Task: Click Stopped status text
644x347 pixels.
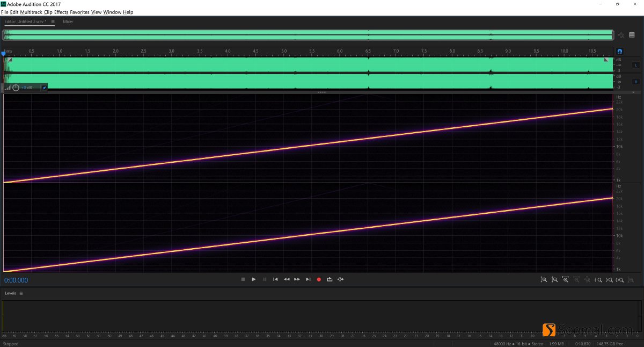Action: pos(11,344)
